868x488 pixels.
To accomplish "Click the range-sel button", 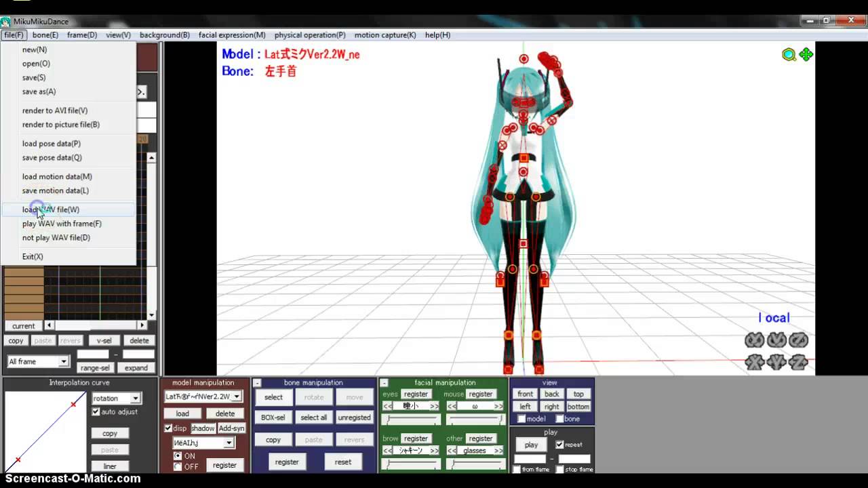I will point(94,368).
